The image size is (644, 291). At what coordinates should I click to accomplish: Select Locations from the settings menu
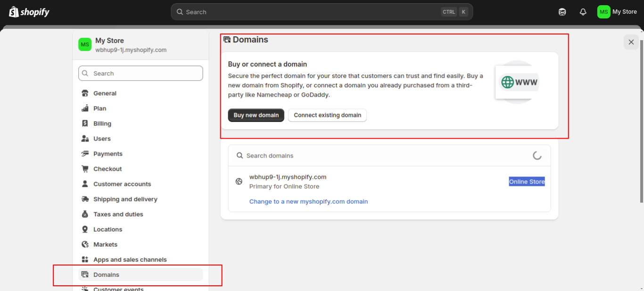(107, 229)
